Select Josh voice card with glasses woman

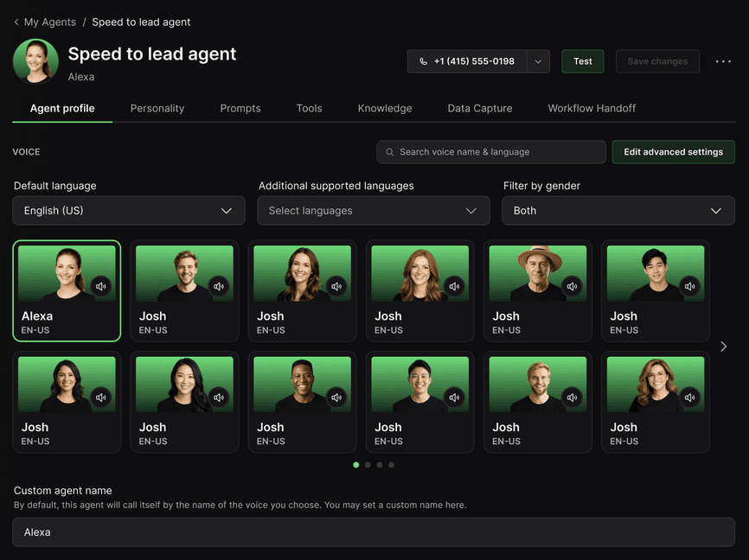point(656,402)
